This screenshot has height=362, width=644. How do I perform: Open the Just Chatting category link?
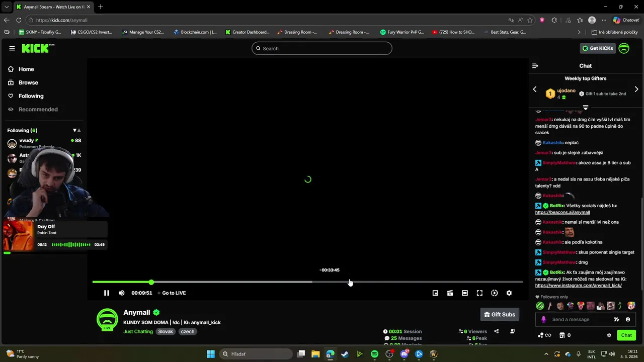(x=138, y=331)
